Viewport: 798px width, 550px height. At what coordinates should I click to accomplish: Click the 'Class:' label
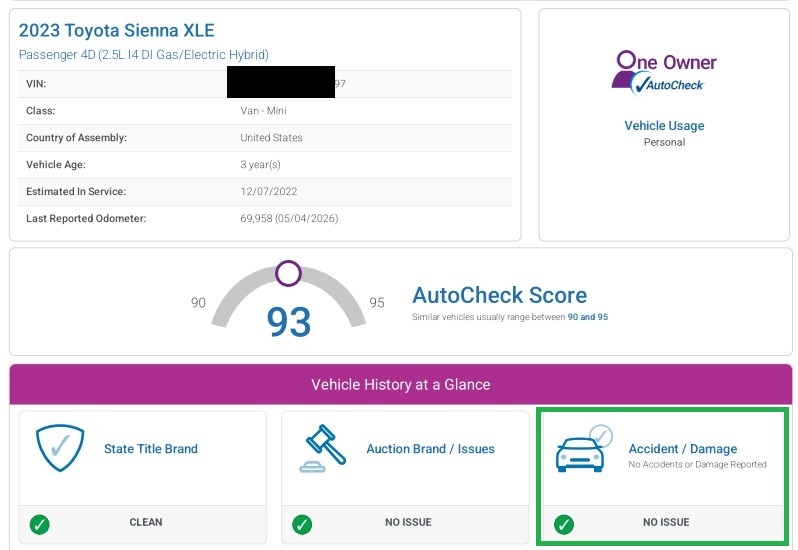(x=40, y=111)
